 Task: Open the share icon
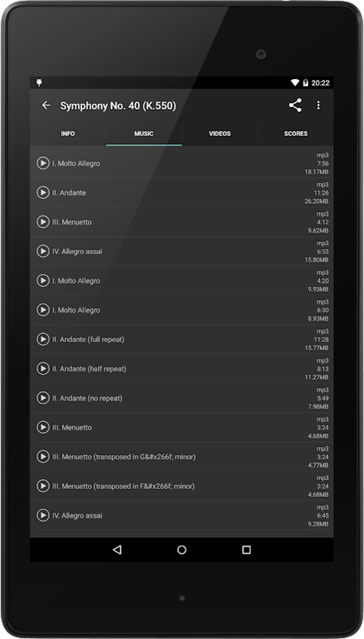295,105
